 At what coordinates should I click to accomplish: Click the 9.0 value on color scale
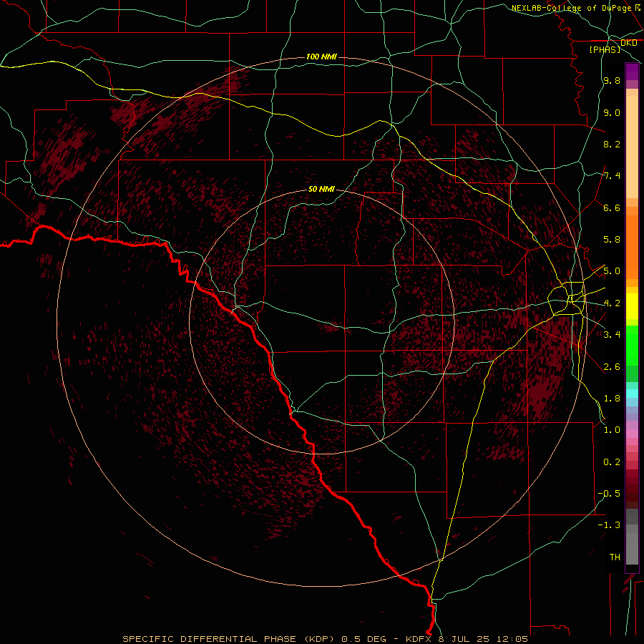(x=612, y=112)
